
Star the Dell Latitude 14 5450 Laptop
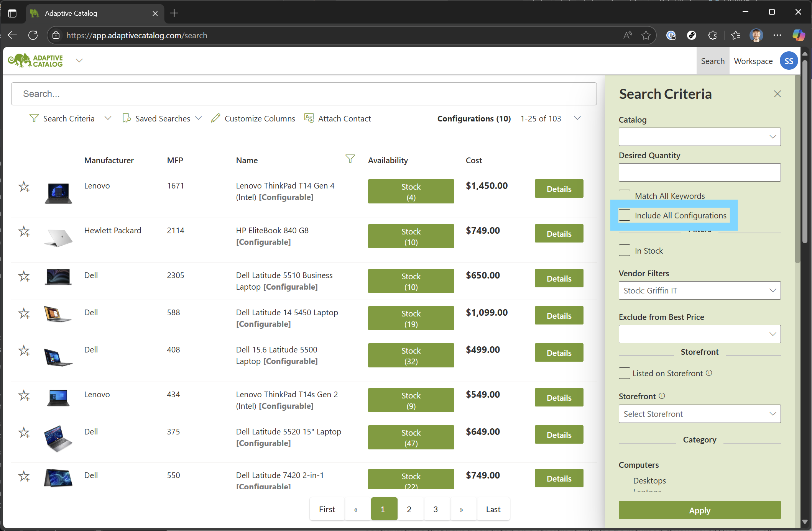point(24,313)
